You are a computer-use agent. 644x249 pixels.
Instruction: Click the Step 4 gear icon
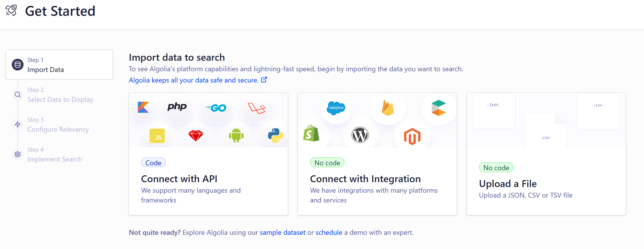point(17,154)
